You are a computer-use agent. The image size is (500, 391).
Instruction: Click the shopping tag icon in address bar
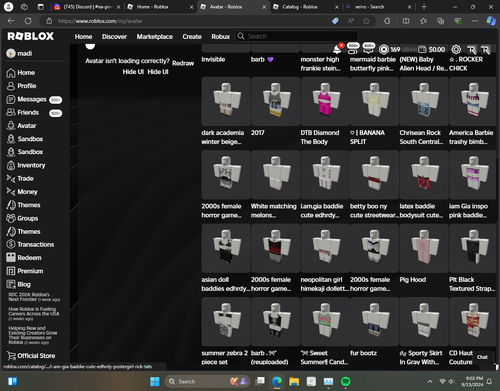pyautogui.click(x=335, y=21)
